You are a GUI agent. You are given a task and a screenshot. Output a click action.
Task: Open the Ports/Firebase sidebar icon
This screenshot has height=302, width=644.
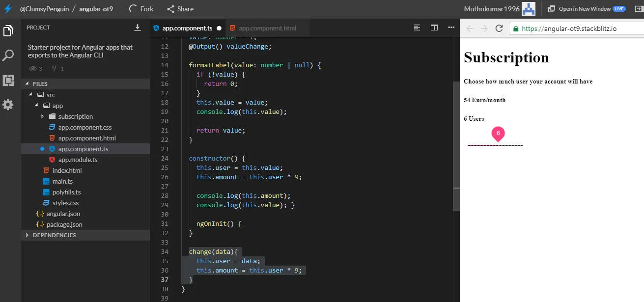(8, 80)
